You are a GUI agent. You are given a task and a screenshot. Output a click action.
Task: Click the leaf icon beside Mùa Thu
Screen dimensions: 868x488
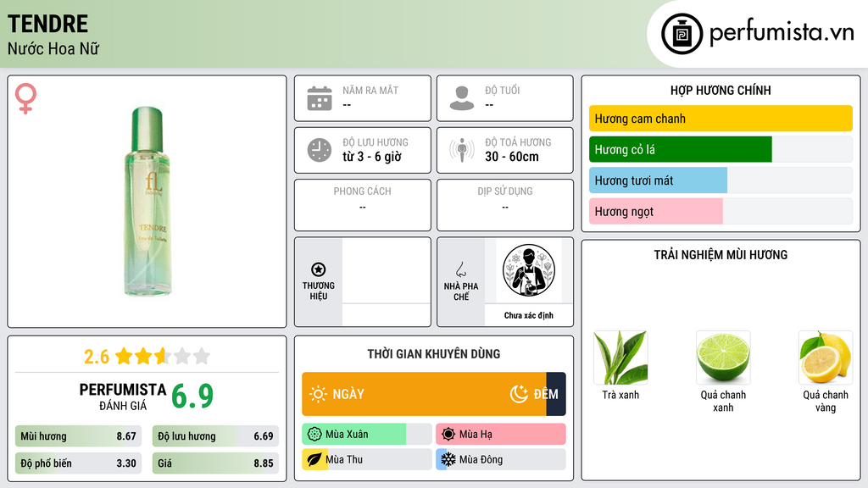point(314,459)
